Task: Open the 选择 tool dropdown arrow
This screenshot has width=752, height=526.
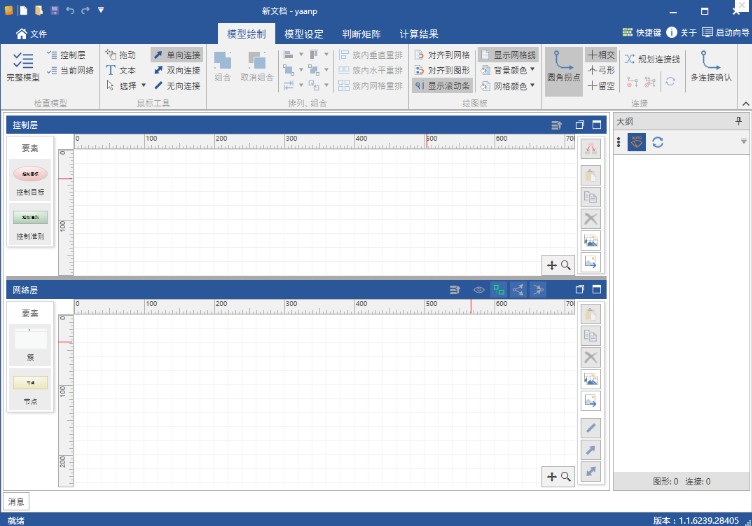Action: 143,85
